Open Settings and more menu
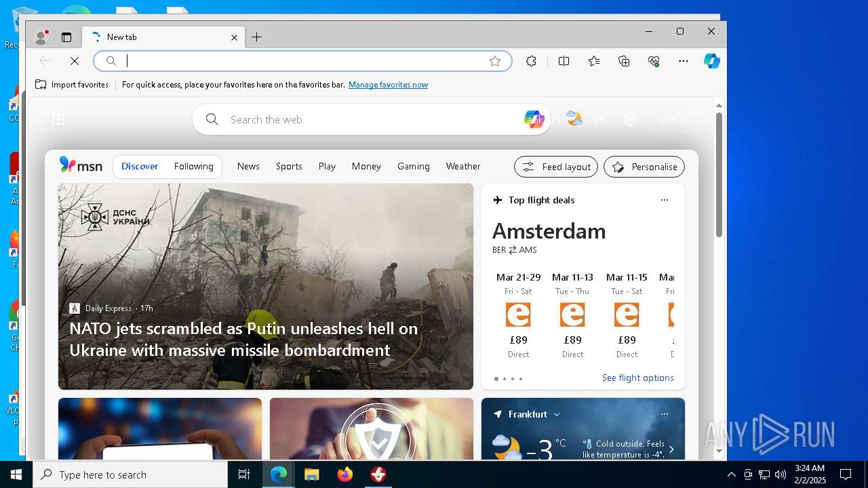868x488 pixels. coord(684,61)
